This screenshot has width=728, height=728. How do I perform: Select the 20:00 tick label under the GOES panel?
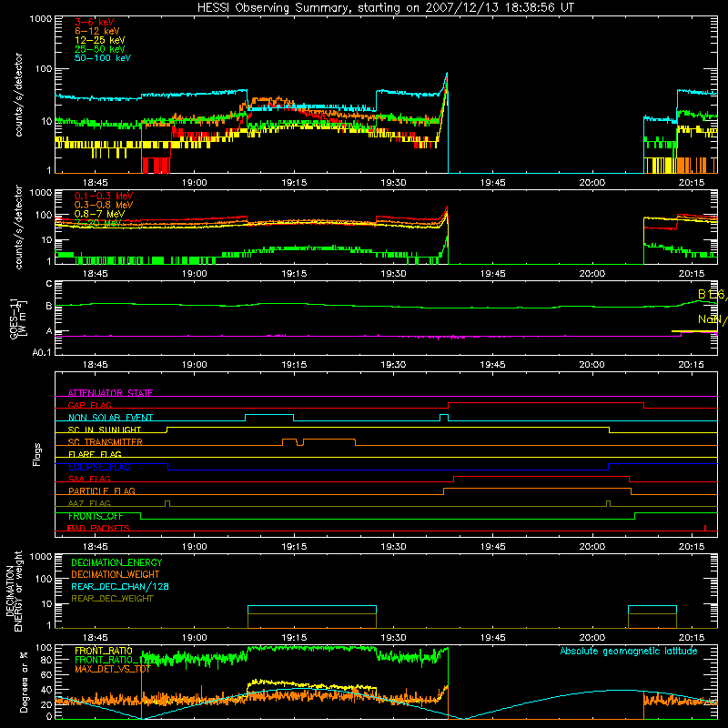pyautogui.click(x=592, y=365)
